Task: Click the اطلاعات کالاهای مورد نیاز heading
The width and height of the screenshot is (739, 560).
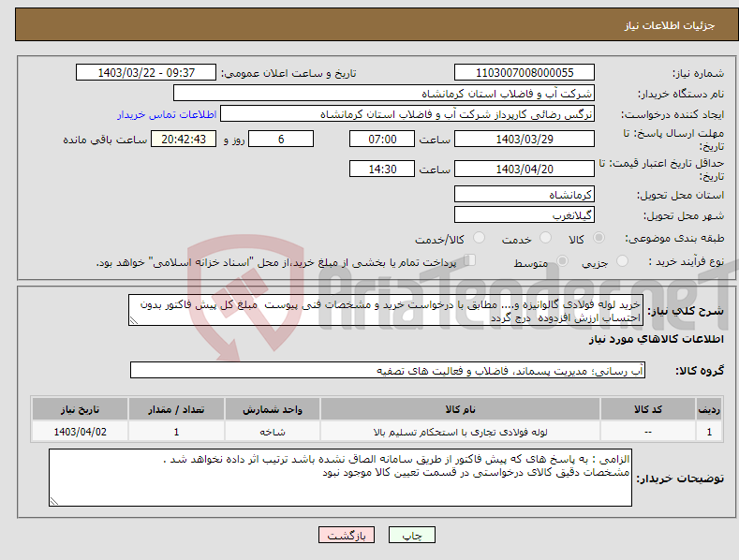Action: coord(656,339)
